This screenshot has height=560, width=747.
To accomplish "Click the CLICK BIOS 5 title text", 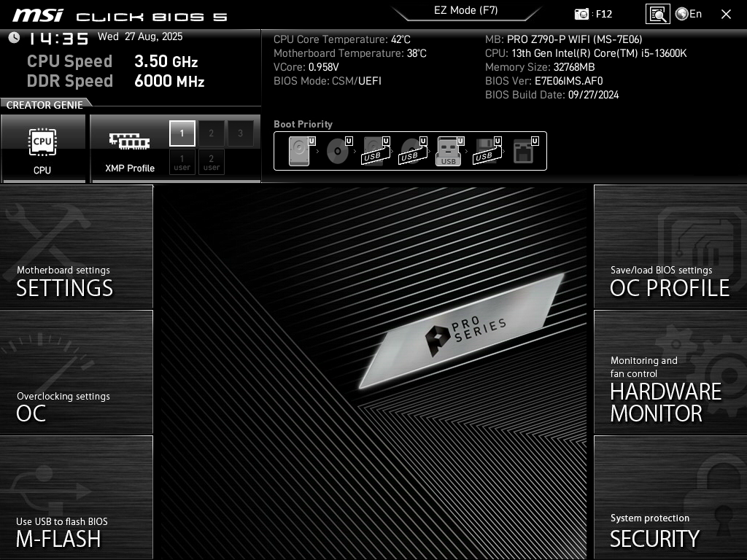I will click(152, 17).
